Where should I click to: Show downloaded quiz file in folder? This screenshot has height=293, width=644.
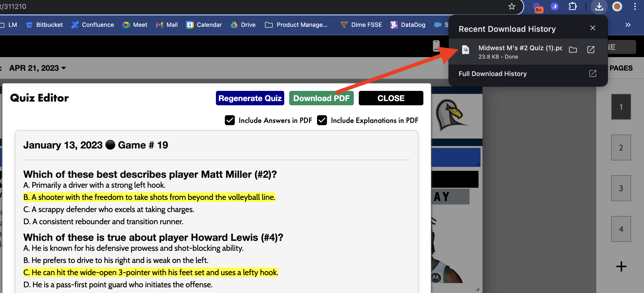(x=573, y=50)
